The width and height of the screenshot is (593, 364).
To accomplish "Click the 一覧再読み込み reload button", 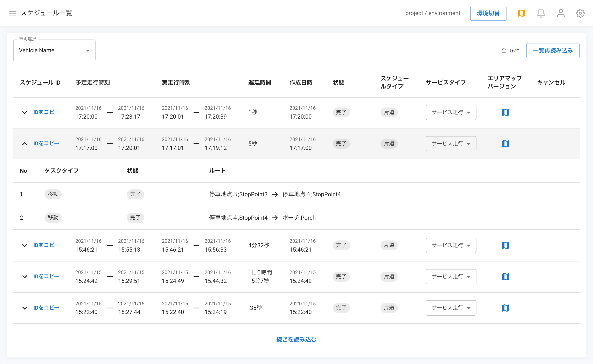I will 553,50.
